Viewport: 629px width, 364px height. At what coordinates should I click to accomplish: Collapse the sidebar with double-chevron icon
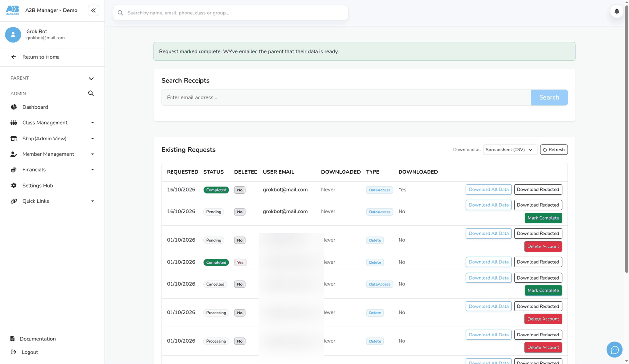pos(93,10)
